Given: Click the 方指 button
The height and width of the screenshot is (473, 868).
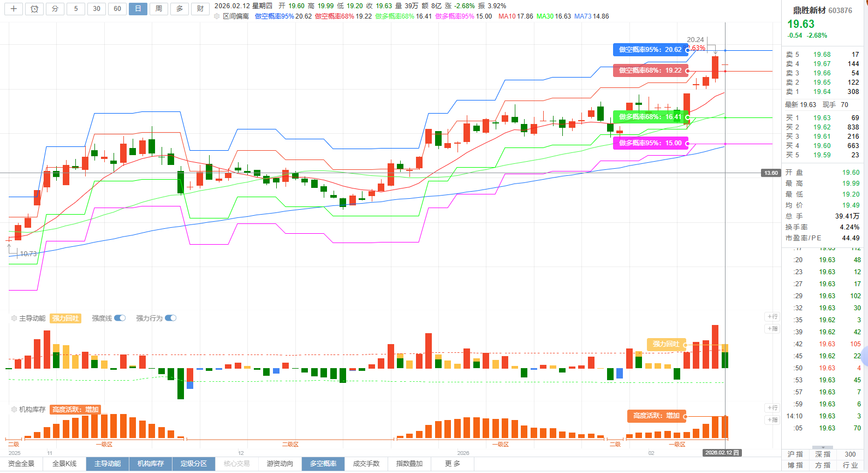Looking at the screenshot, I should tap(823, 465).
